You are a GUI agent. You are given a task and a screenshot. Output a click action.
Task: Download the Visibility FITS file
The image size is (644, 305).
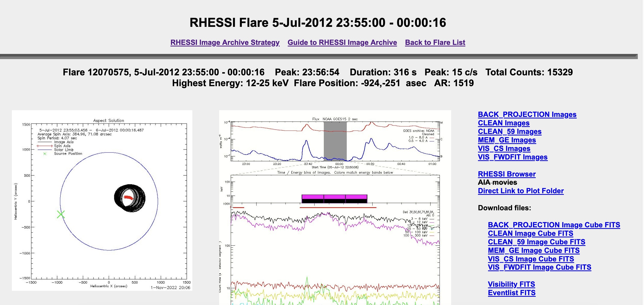511,284
